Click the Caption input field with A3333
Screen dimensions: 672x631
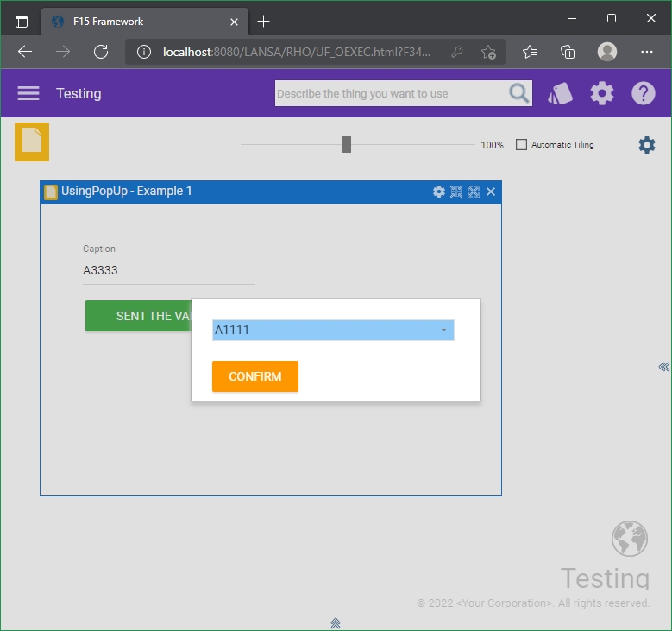coord(168,270)
